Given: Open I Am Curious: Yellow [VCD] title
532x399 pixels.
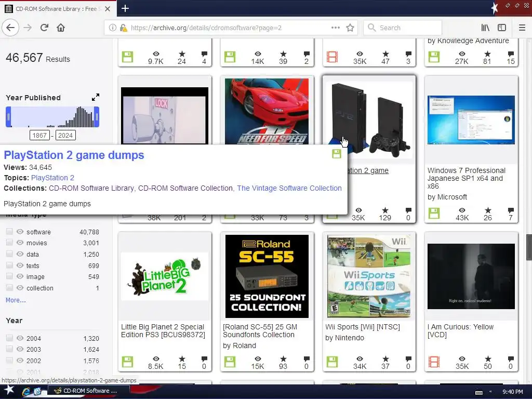Looking at the screenshot, I should click(x=460, y=331).
